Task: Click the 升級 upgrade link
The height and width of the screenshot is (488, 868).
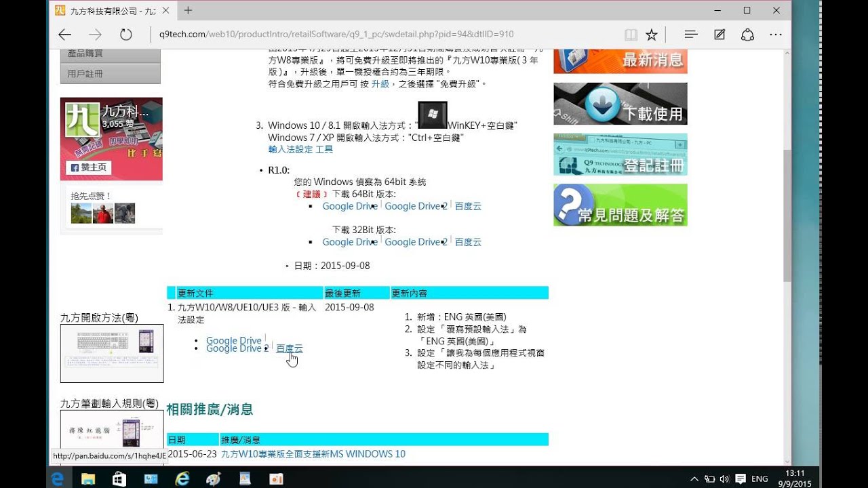Action: (380, 84)
